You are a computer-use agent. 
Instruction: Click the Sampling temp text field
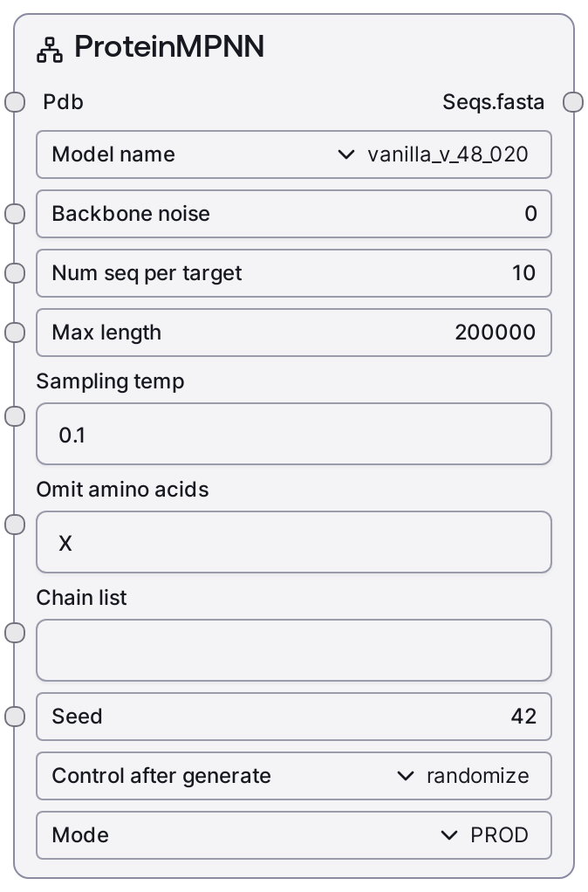[293, 434]
